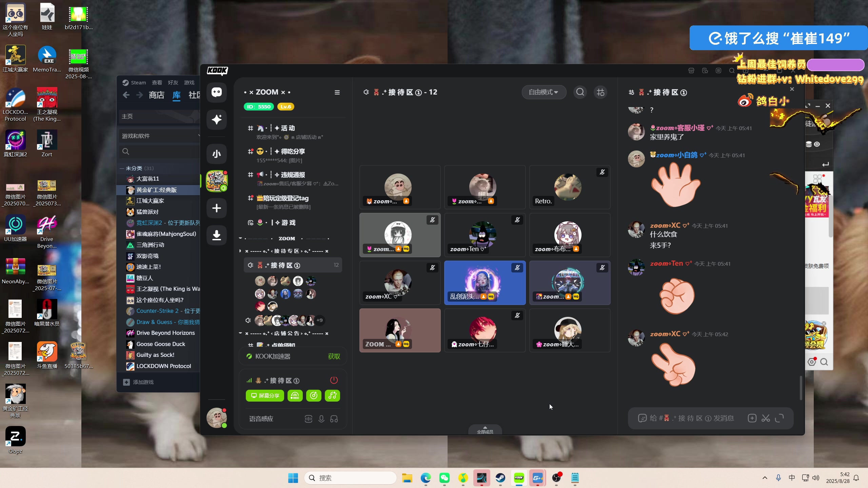Open the 主页 button in Steam library

tap(159, 116)
